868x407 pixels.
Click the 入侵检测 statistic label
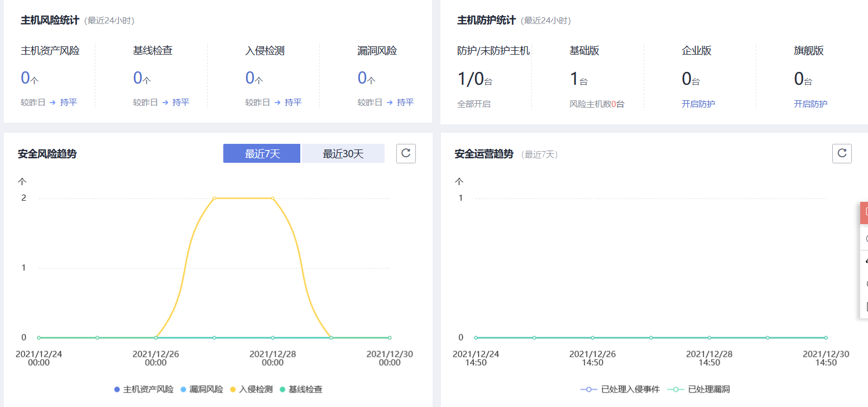point(265,51)
